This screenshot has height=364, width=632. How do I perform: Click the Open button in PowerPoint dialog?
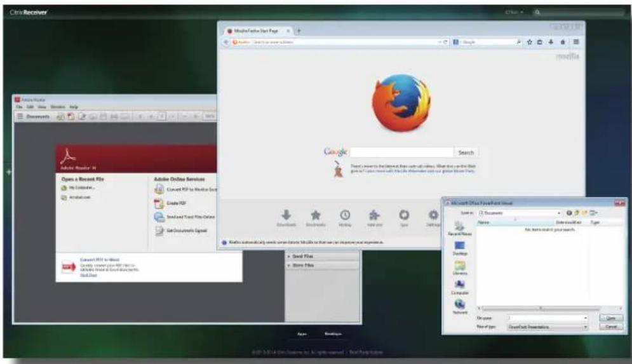point(611,318)
